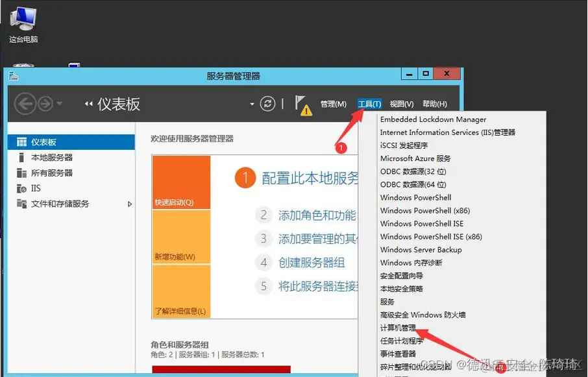This screenshot has width=588, height=377.
Task: Open the navigation history dropdown arrow
Action: point(60,103)
